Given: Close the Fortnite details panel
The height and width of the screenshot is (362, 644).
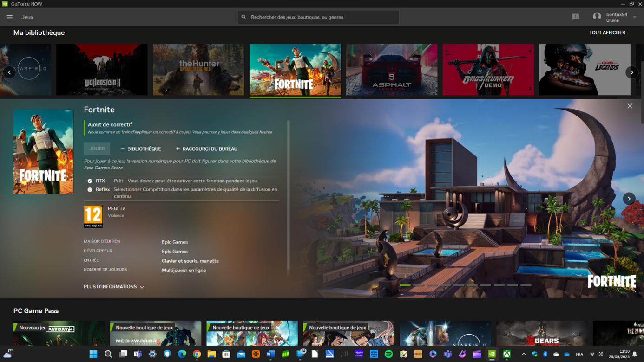Looking at the screenshot, I should click(x=630, y=106).
